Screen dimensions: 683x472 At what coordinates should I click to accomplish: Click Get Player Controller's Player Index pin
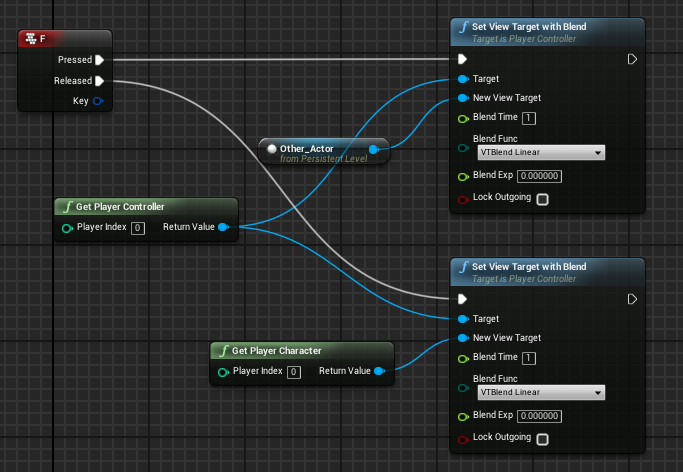(x=67, y=228)
